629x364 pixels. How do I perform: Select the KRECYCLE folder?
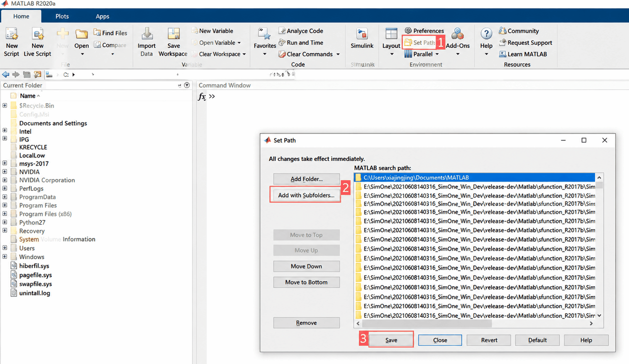point(33,147)
